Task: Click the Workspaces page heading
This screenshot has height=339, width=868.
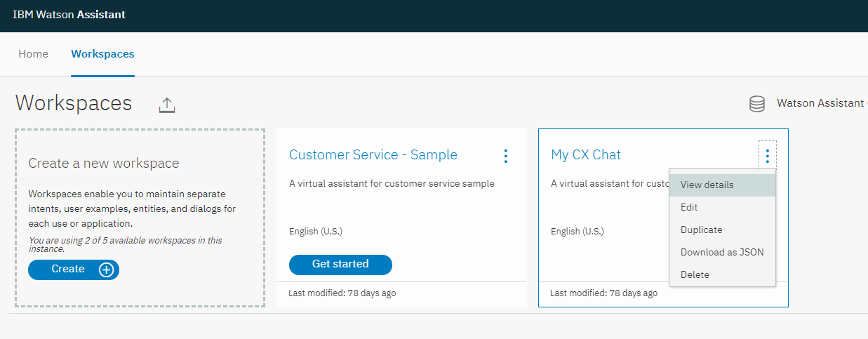Action: click(74, 103)
